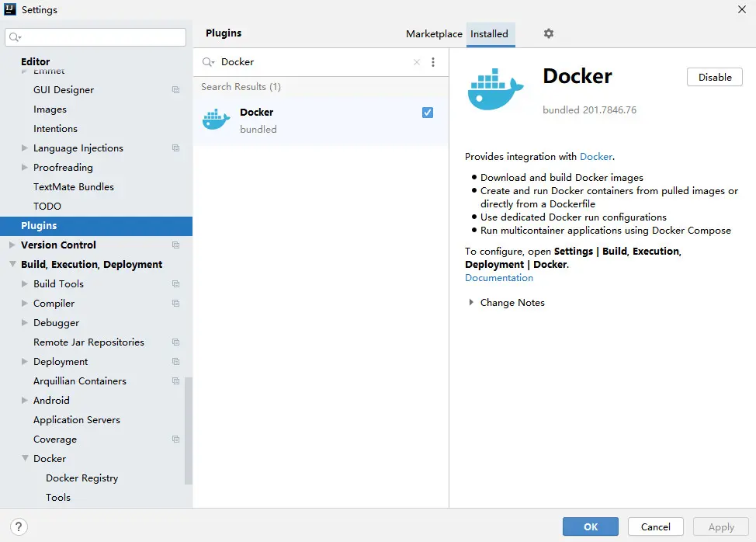The image size is (756, 542).
Task: Open the plugin search options kebab menu
Action: pos(433,61)
